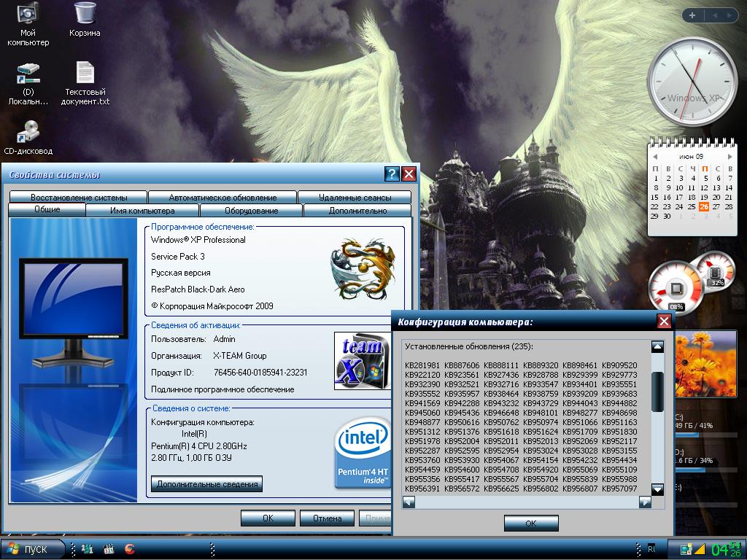Click the Установленные обновления (235): heading
747x560 pixels.
469,346
